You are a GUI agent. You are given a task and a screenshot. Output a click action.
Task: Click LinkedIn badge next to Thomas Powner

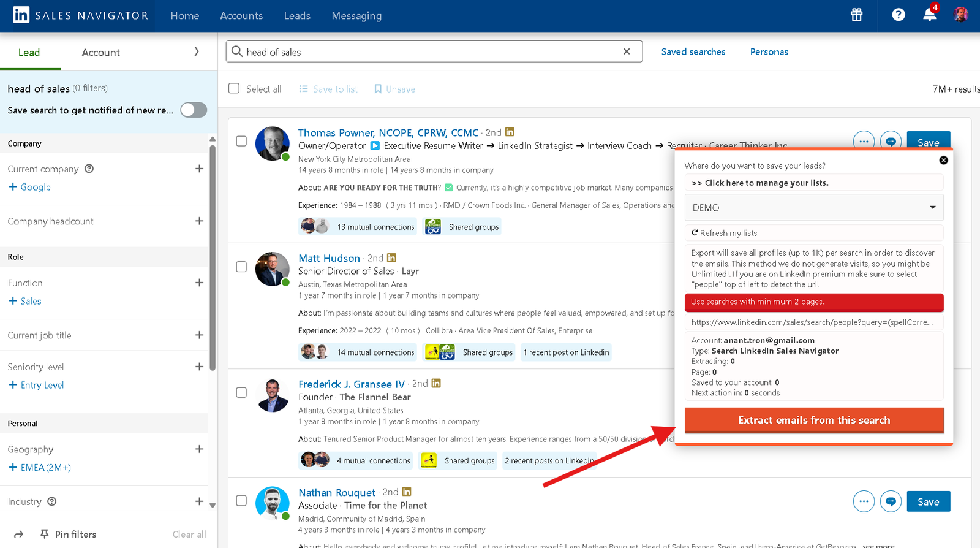[510, 132]
